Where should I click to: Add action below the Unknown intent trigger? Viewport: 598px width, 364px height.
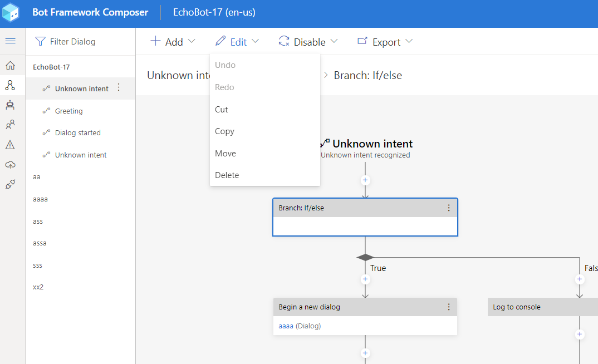coord(365,180)
